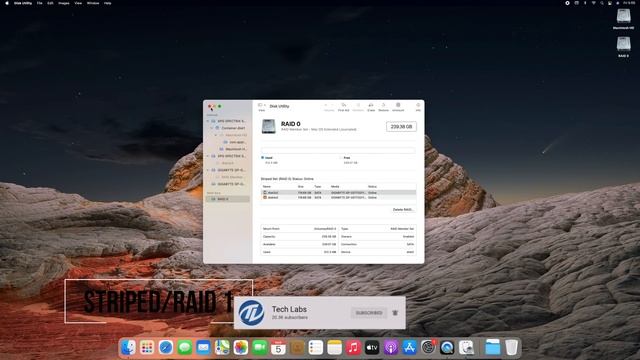
Task: Open the Apple menu
Action: click(7, 3)
